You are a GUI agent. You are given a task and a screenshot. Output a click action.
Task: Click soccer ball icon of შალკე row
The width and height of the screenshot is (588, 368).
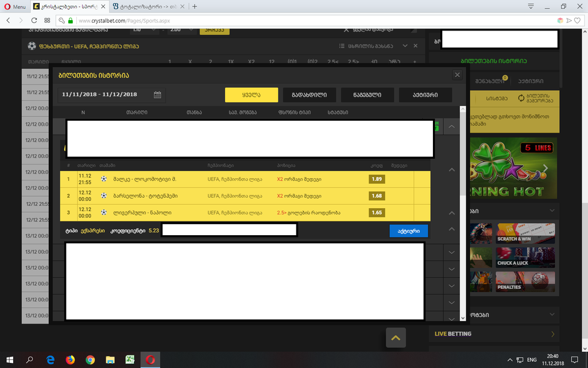coord(104,179)
